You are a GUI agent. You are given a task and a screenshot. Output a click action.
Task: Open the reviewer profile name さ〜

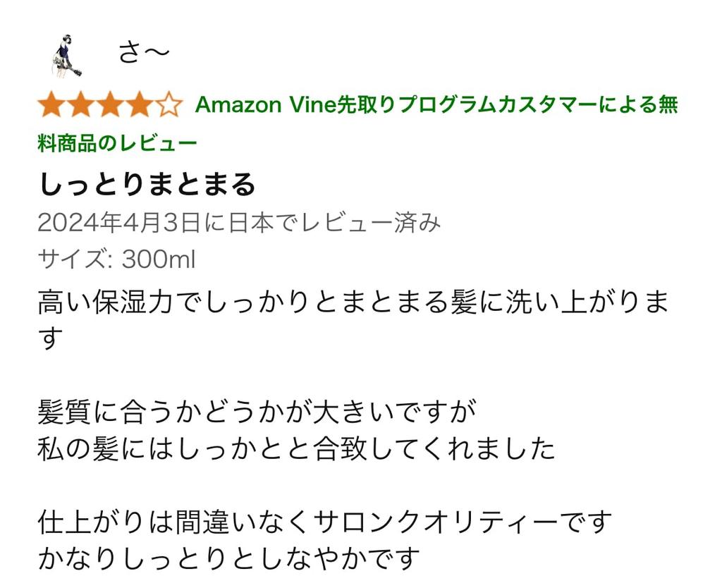(x=144, y=53)
